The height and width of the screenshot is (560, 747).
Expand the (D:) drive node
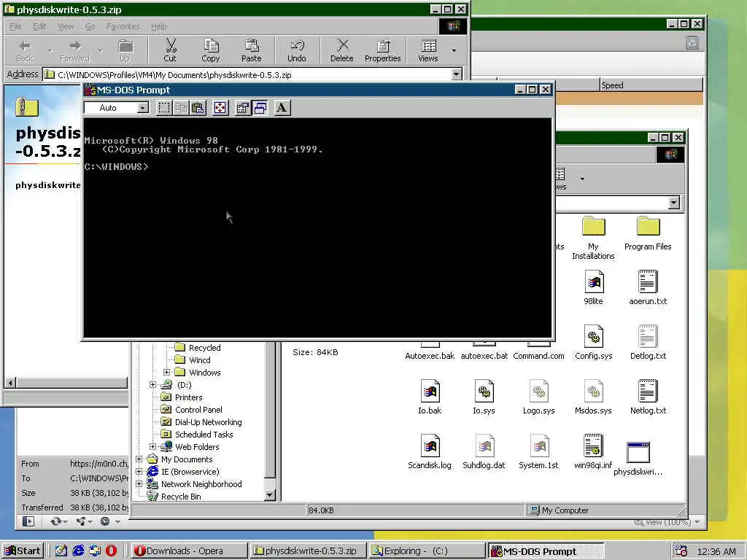click(x=152, y=385)
